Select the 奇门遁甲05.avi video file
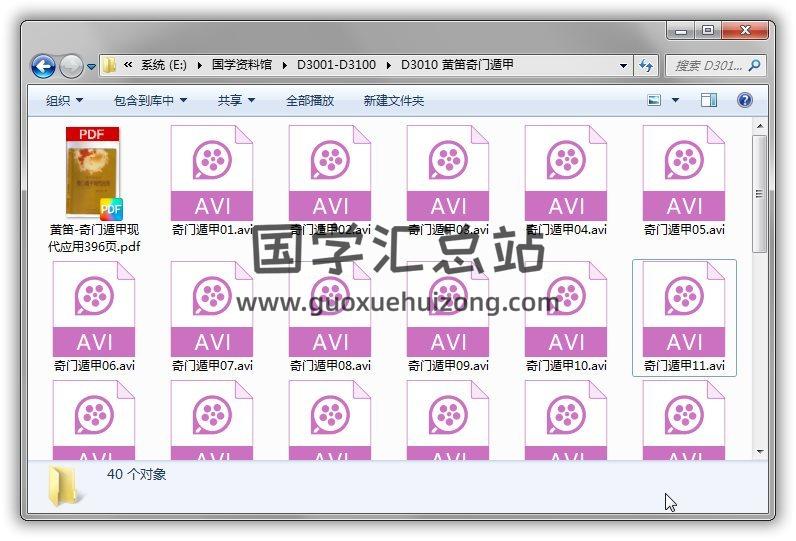This screenshot has height=541, width=796. pyautogui.click(x=684, y=173)
